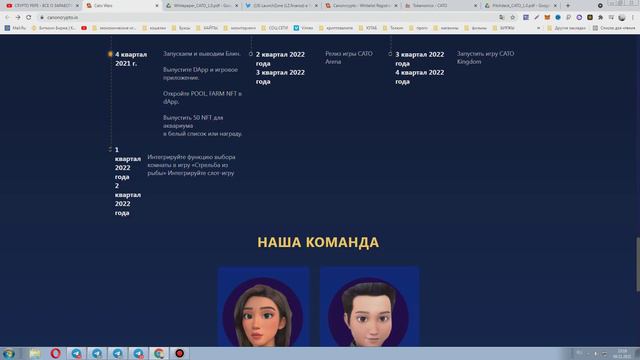640x360 pixels.
Task: Click the 4 квартал 2021 г. roadmap label
Action: pos(131,59)
